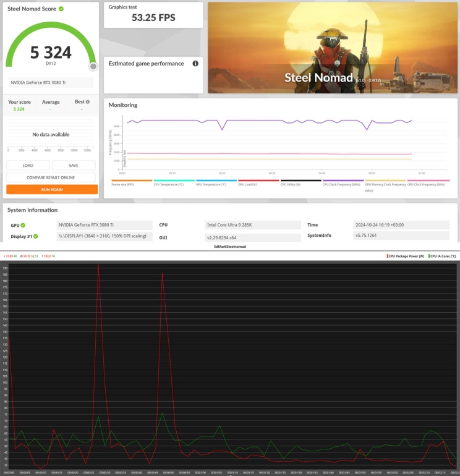Select the CPU Package Power [W] legend entry
Image resolution: width=460 pixels, height=476 pixels.
405,256
